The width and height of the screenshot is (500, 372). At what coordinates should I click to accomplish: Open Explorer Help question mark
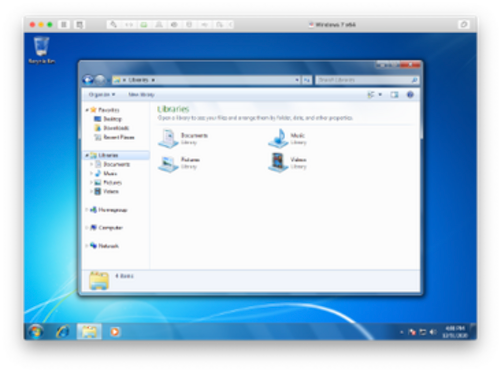[410, 95]
